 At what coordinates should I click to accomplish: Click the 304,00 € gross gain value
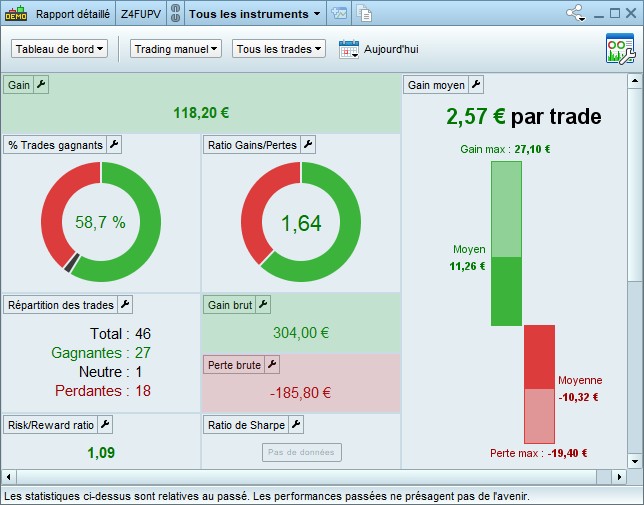tap(301, 333)
